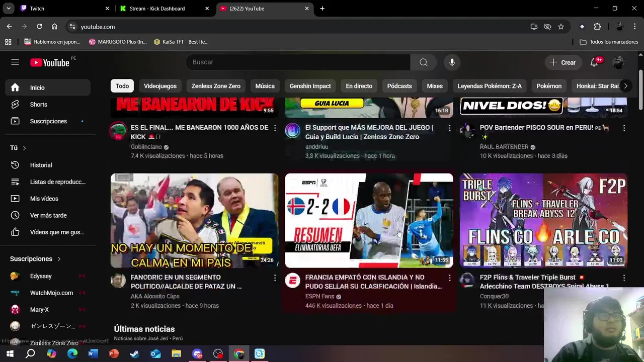Open Historial in the sidebar
Image resolution: width=644 pixels, height=362 pixels.
tap(48, 165)
